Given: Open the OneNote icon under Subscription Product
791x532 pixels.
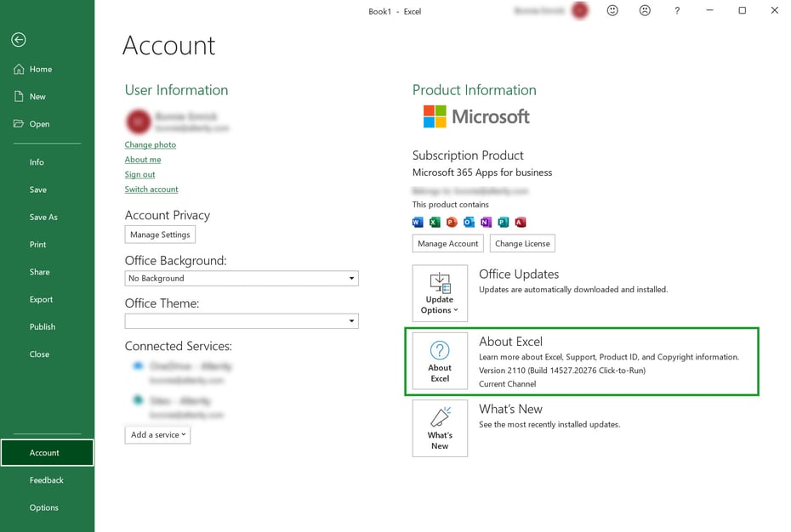Looking at the screenshot, I should pyautogui.click(x=485, y=222).
